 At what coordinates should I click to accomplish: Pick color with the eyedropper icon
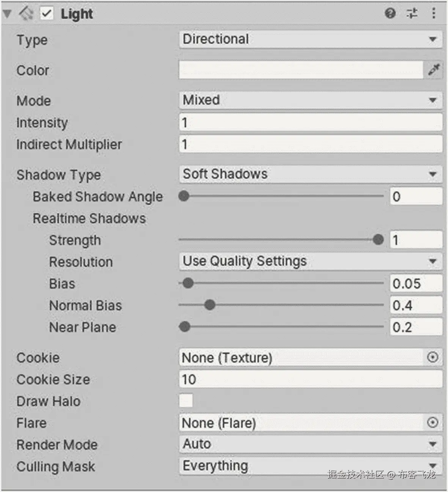434,69
